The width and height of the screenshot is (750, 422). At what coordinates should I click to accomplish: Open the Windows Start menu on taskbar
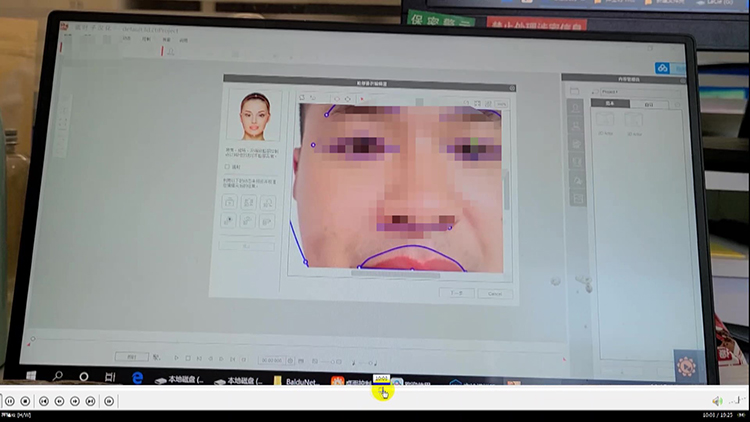(31, 376)
